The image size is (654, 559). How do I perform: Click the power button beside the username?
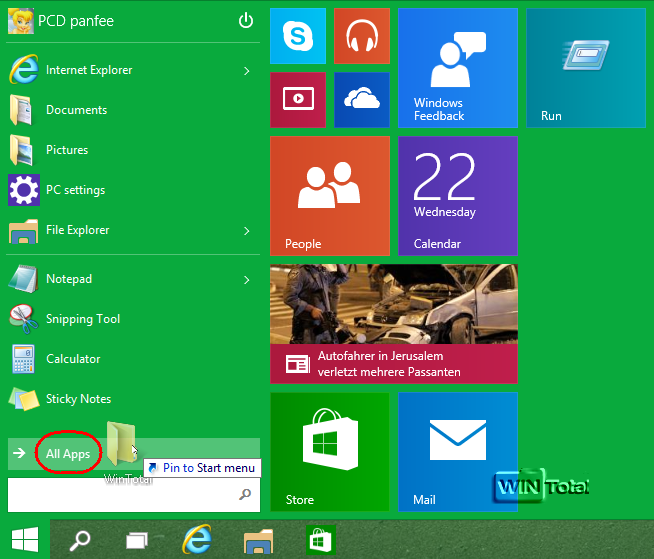click(246, 21)
